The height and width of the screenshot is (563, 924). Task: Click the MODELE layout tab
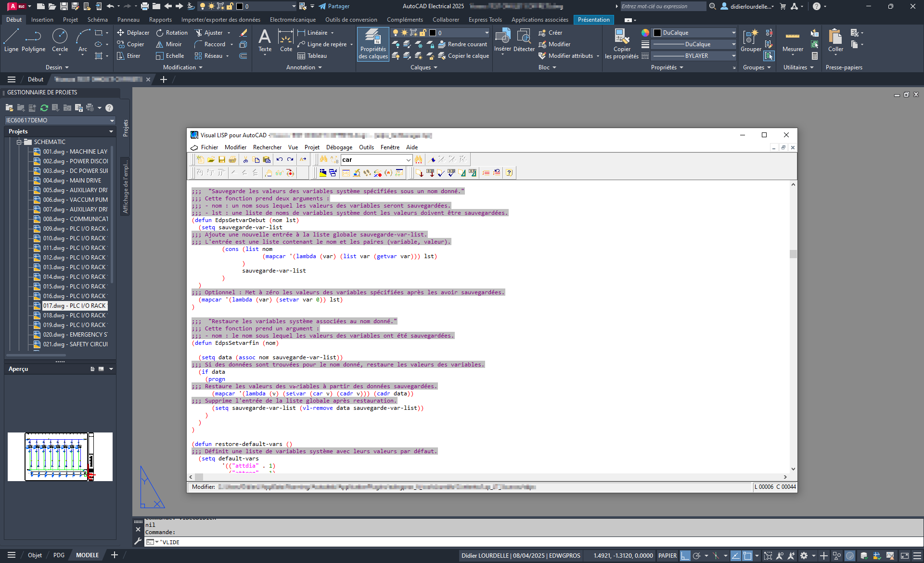(x=87, y=555)
